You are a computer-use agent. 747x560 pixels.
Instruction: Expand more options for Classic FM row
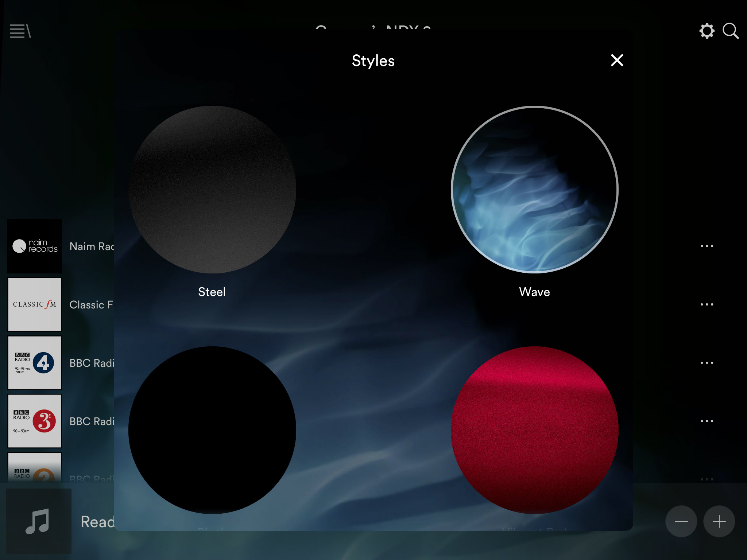pos(707,304)
